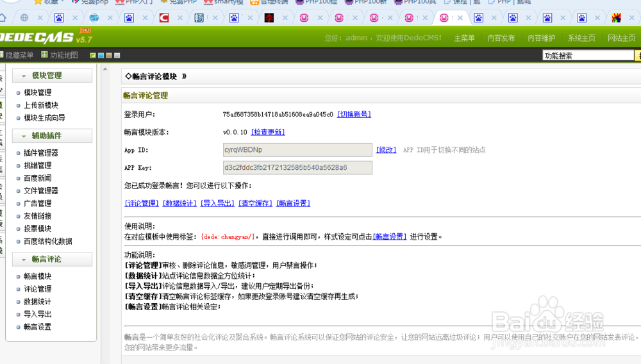
Task: Click the [修改] link beside App ID
Action: (386, 150)
